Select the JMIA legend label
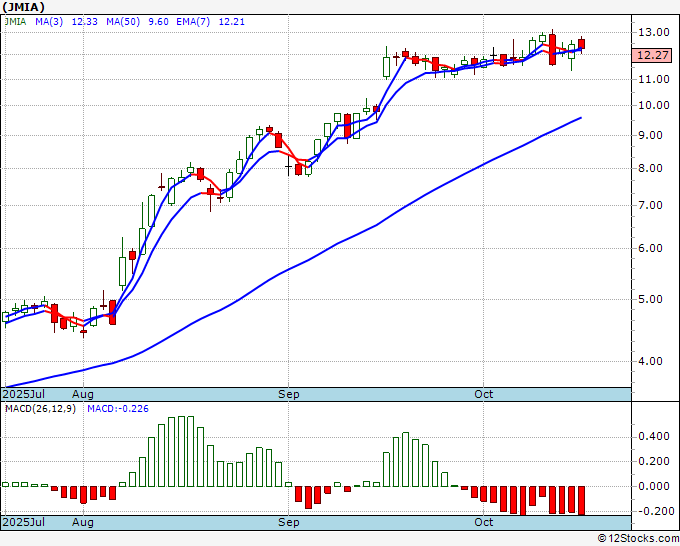 [15, 22]
